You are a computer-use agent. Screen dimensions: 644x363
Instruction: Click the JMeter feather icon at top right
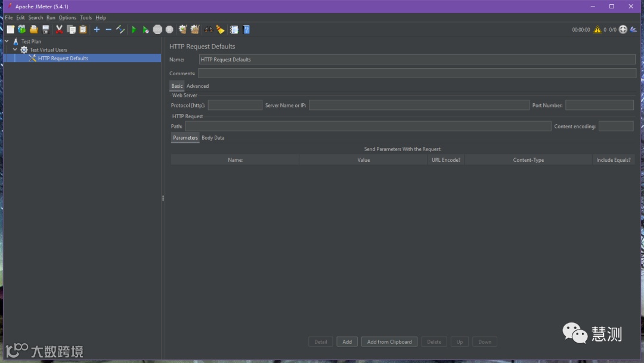point(634,29)
